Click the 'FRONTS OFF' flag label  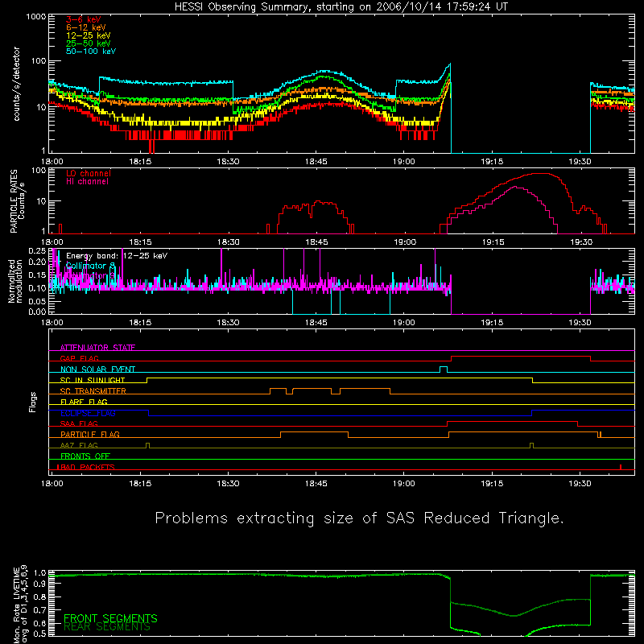(85, 456)
